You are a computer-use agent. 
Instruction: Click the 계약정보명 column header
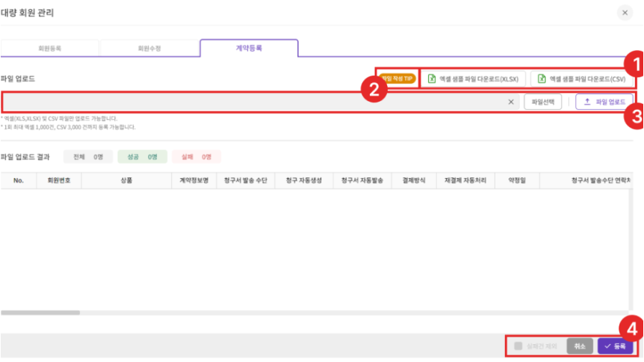click(193, 180)
